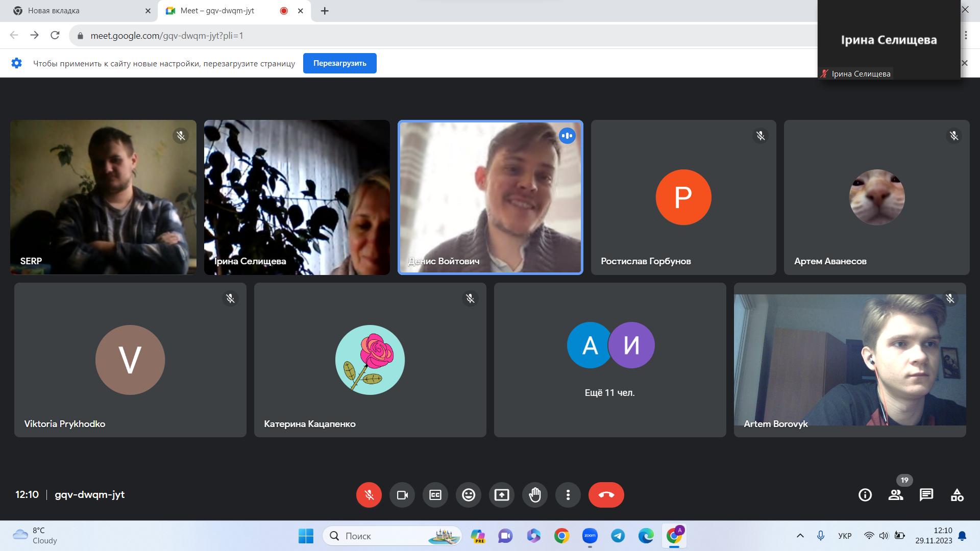The width and height of the screenshot is (980, 551).
Task: Toggle the camera button in call controls
Action: pyautogui.click(x=402, y=495)
